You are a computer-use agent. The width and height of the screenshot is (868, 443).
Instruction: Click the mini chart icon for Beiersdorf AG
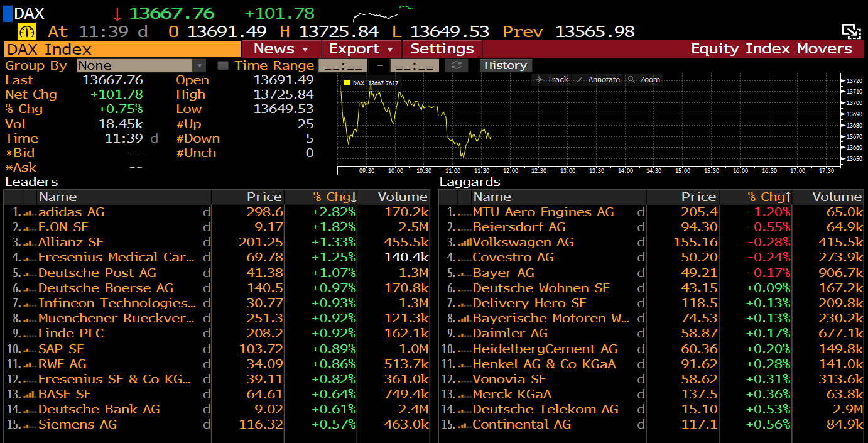(465, 228)
